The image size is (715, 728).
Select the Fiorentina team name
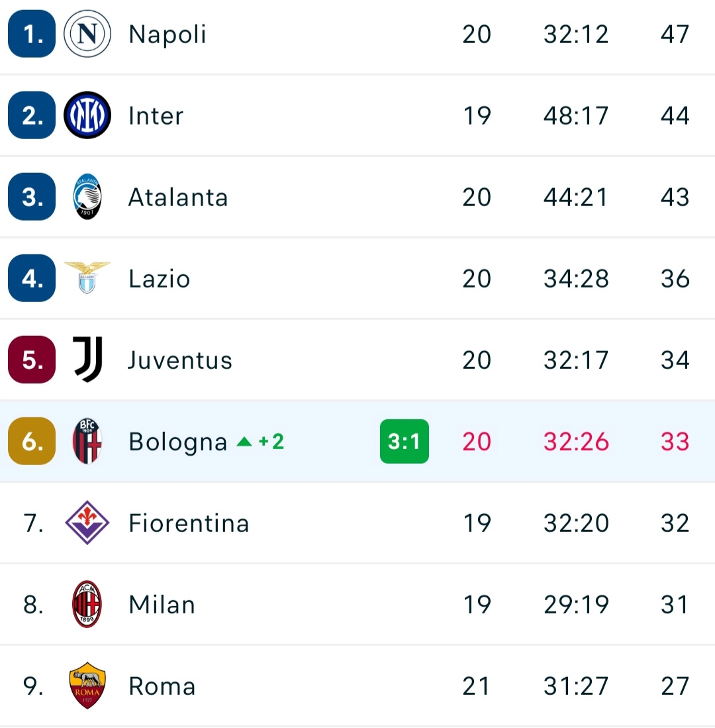point(189,523)
